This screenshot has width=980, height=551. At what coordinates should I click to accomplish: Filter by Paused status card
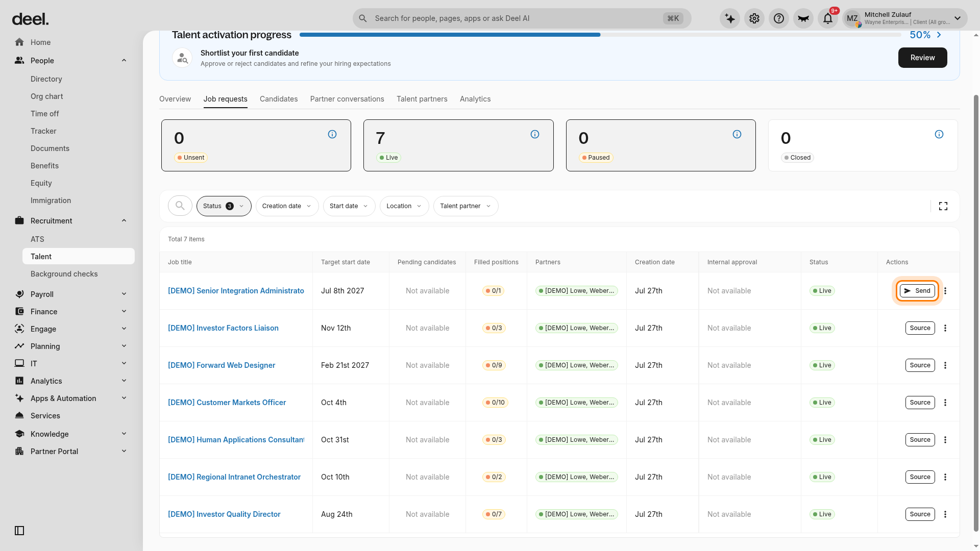661,145
